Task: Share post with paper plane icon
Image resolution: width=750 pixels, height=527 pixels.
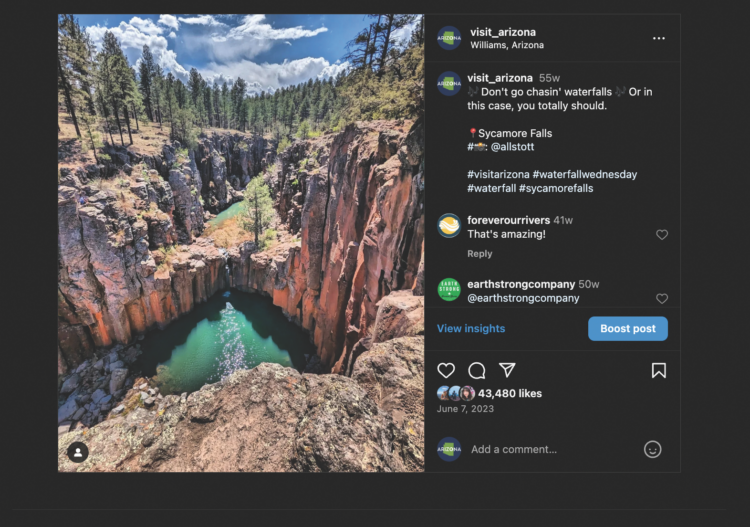Action: click(507, 370)
